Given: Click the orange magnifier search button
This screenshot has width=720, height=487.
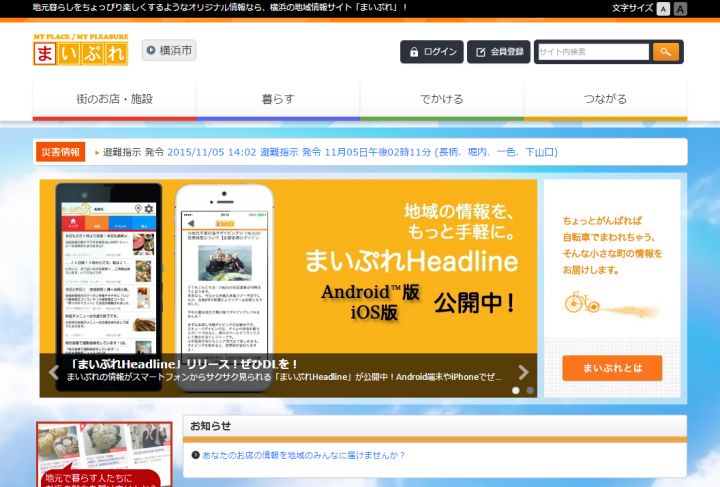Looking at the screenshot, I should pos(665,52).
